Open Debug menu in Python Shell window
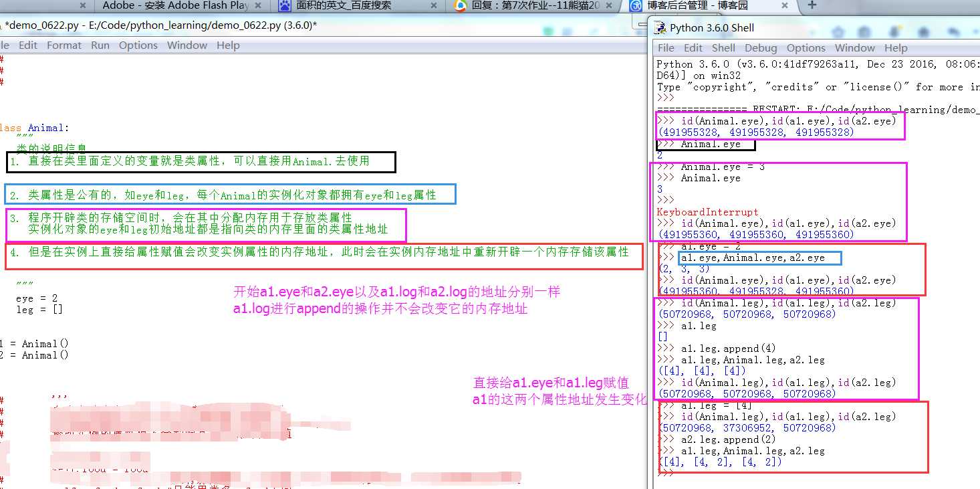The width and height of the screenshot is (980, 489). pos(761,48)
